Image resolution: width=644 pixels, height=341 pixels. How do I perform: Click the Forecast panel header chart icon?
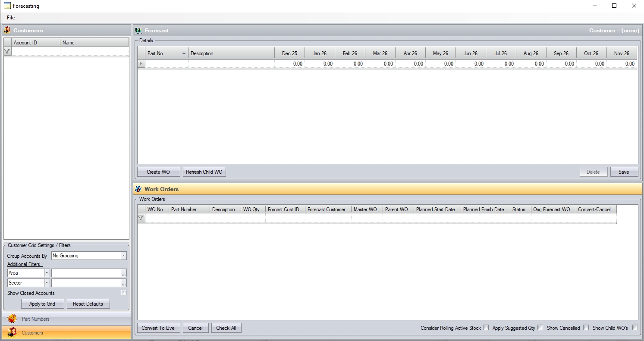point(138,31)
